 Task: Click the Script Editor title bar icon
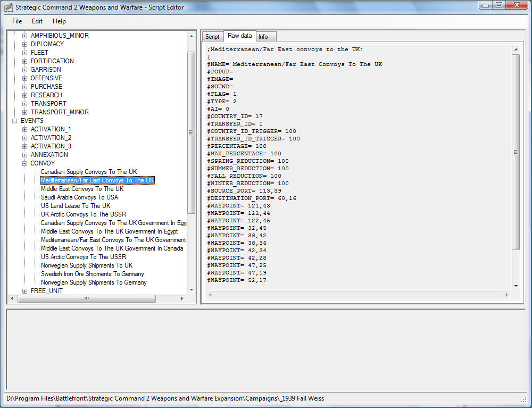pos(9,7)
